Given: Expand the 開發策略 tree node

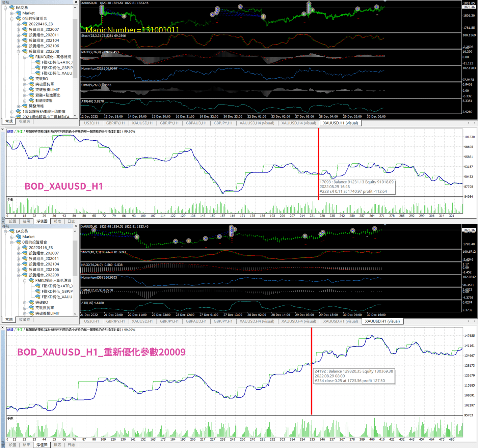Looking at the screenshot, I should click(x=18, y=106).
